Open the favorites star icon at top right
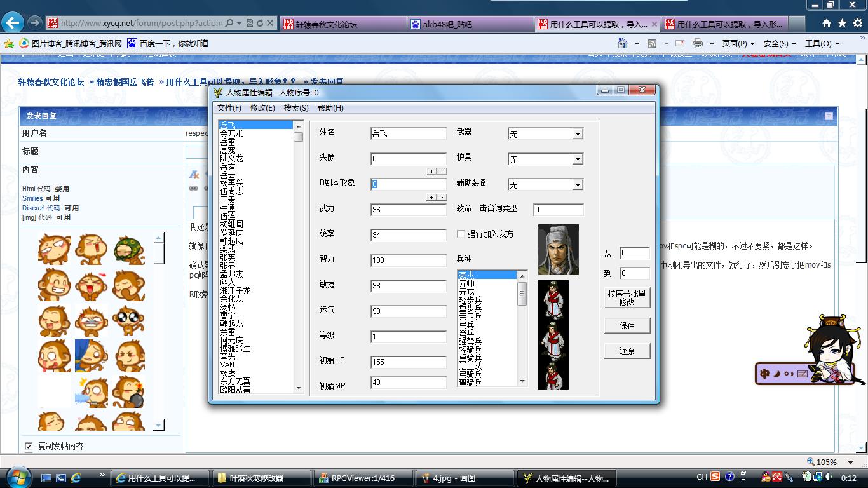Image resolution: width=868 pixels, height=488 pixels. pos(842,24)
